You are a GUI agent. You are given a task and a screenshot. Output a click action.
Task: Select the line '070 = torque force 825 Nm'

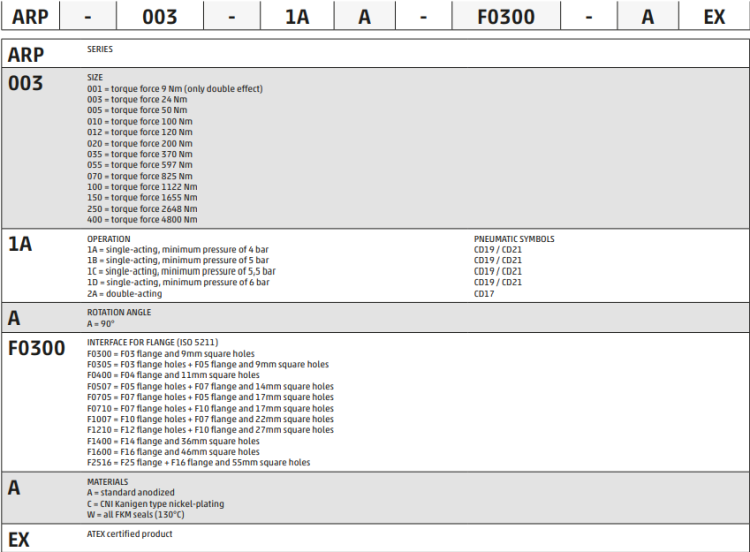(x=140, y=176)
